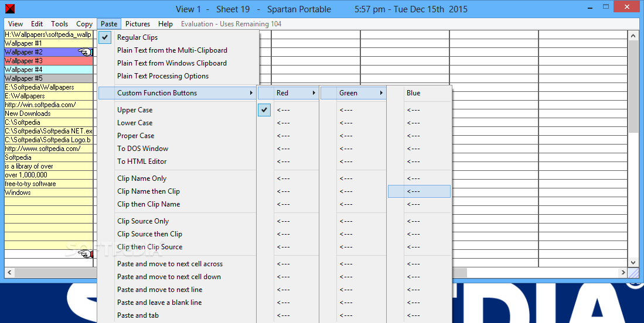Viewport: 644px width, 323px height.
Task: Click Blue column arrow for To DOS Window row
Action: tap(414, 149)
